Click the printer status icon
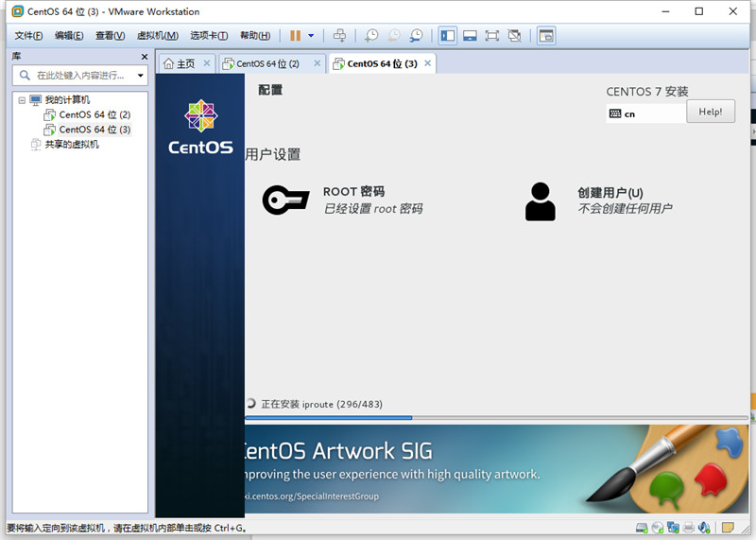The height and width of the screenshot is (540, 756). coord(689,528)
